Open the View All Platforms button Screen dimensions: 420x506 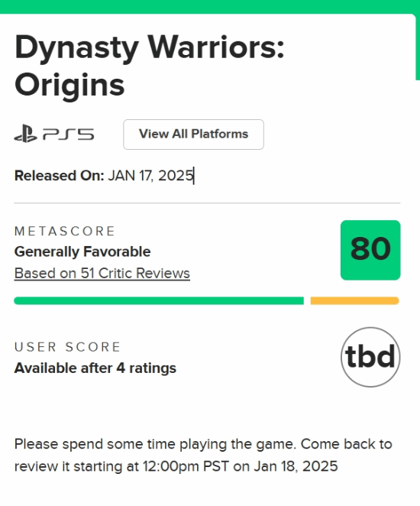[x=193, y=135]
